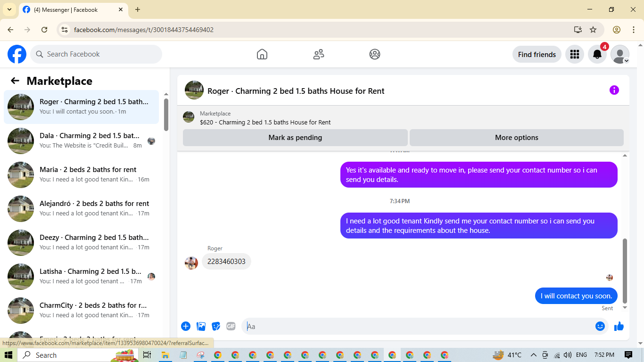Viewport: 644px width, 362px height.
Task: Click the Find friends button
Action: (x=537, y=54)
